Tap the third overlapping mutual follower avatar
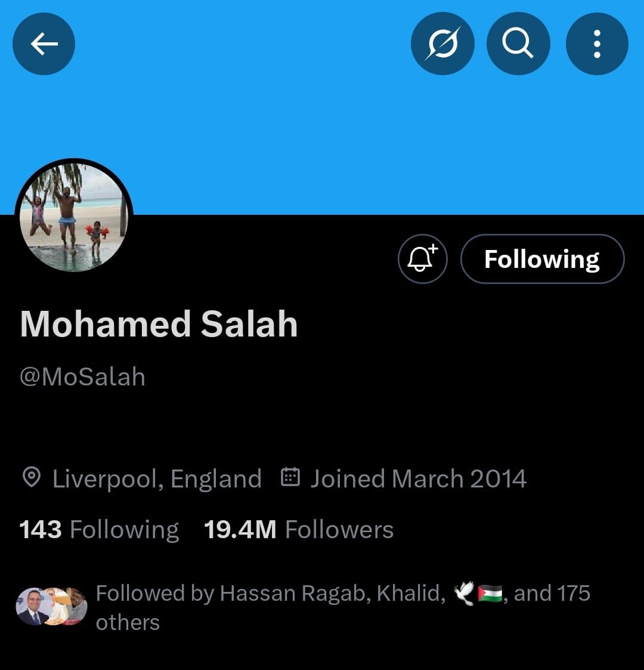644x670 pixels. point(75,606)
